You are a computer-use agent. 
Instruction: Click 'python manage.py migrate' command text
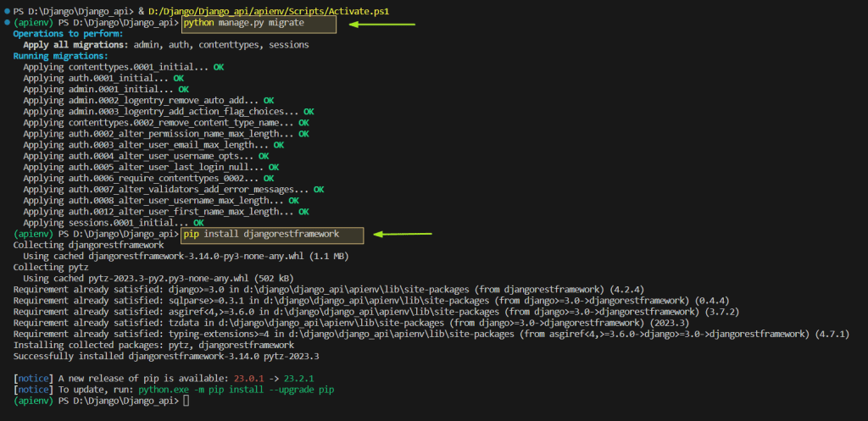(243, 23)
